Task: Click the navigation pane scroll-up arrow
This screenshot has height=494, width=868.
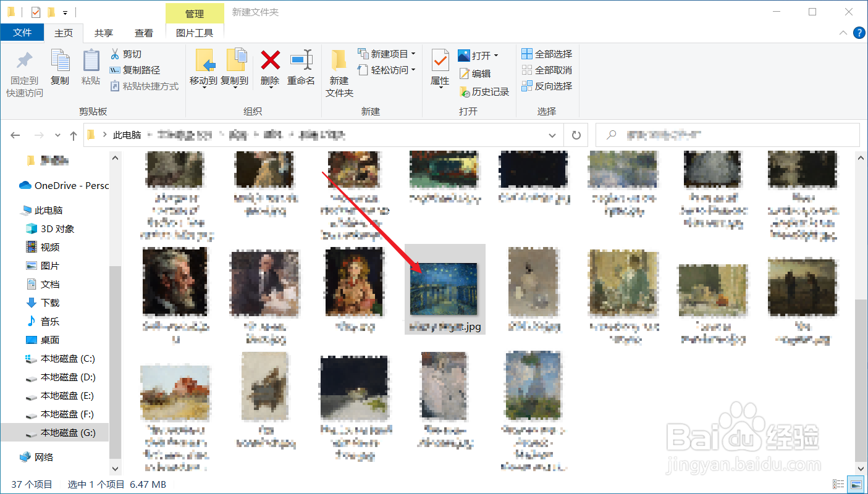Action: point(116,158)
